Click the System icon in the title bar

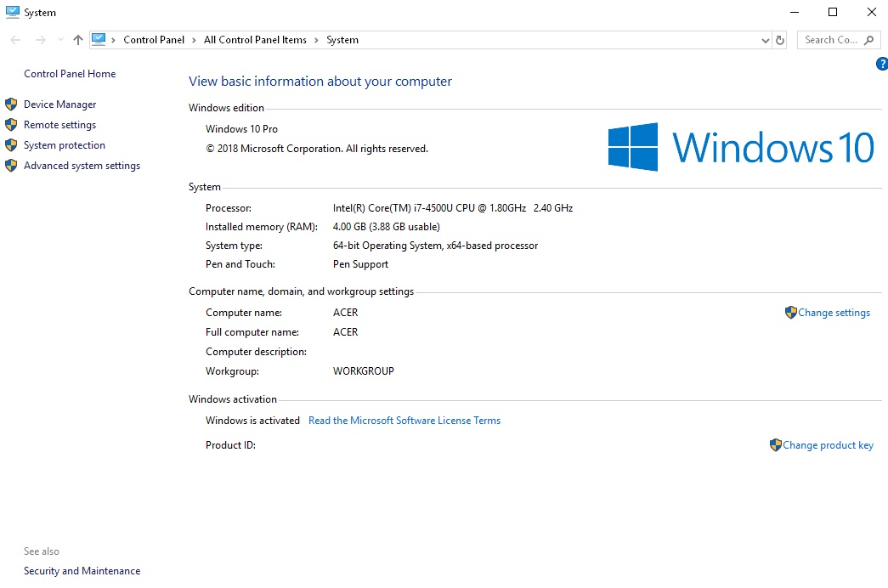(x=13, y=12)
